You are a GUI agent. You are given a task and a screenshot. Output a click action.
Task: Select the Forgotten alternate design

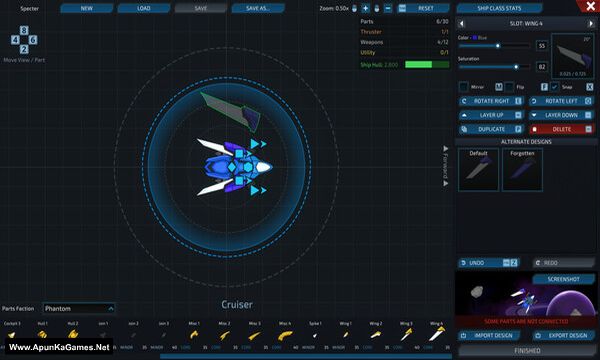522,169
